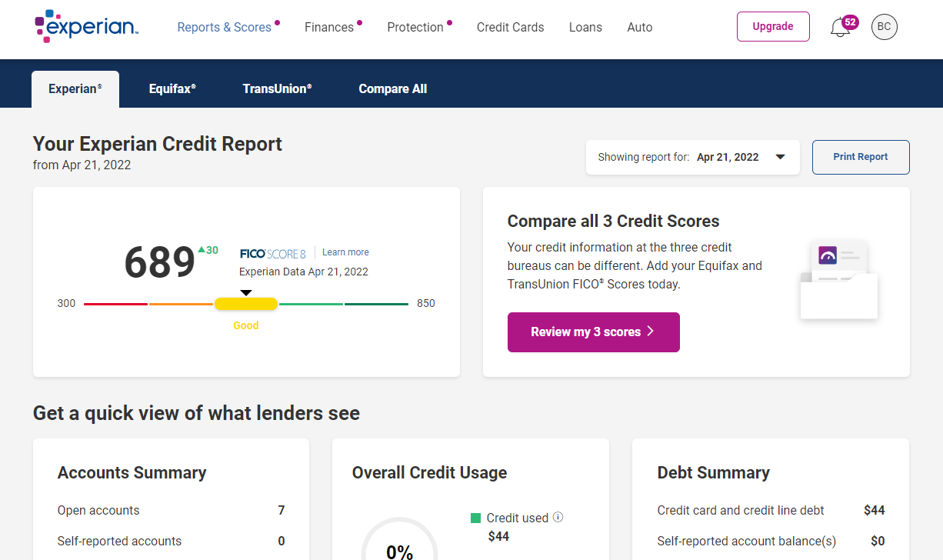The image size is (943, 560).
Task: Click the credit report folder illustration
Action: click(838, 278)
